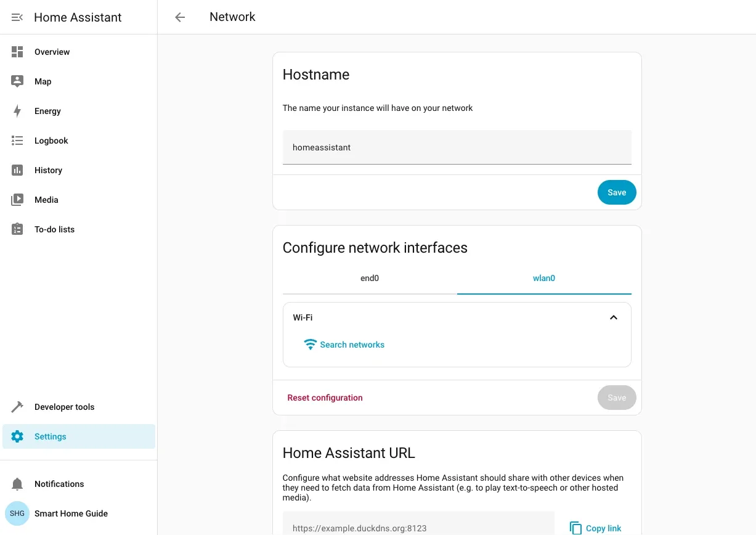The image size is (756, 535).
Task: Click the Home Assistant URL field
Action: click(x=418, y=524)
